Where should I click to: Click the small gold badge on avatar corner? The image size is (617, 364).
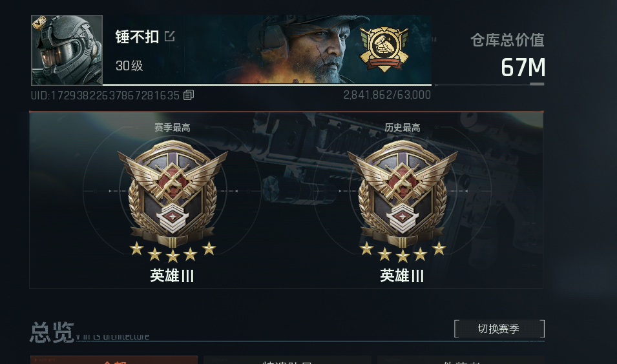pos(39,23)
